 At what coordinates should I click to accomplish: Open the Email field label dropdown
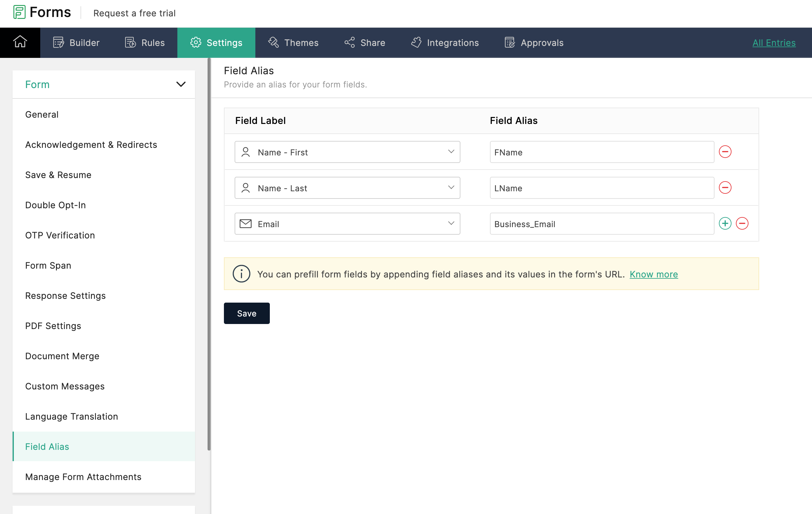(347, 224)
